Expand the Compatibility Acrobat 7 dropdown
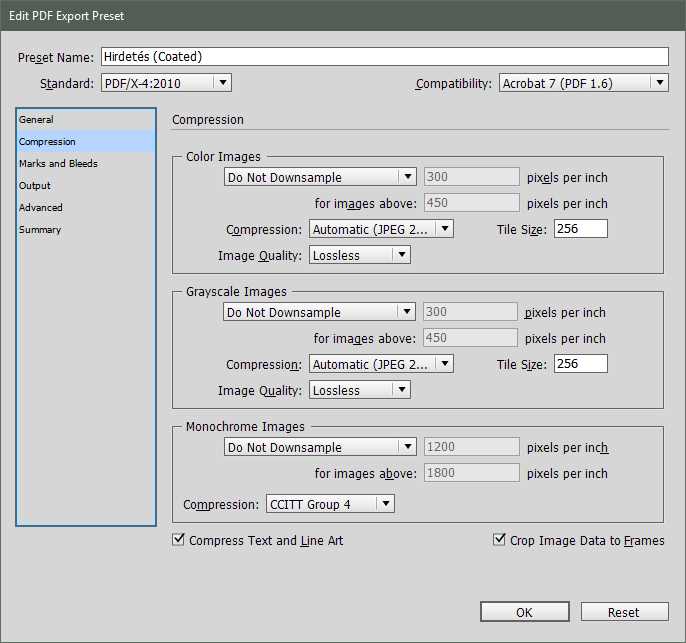Screen dimensions: 686x643 click(x=583, y=83)
